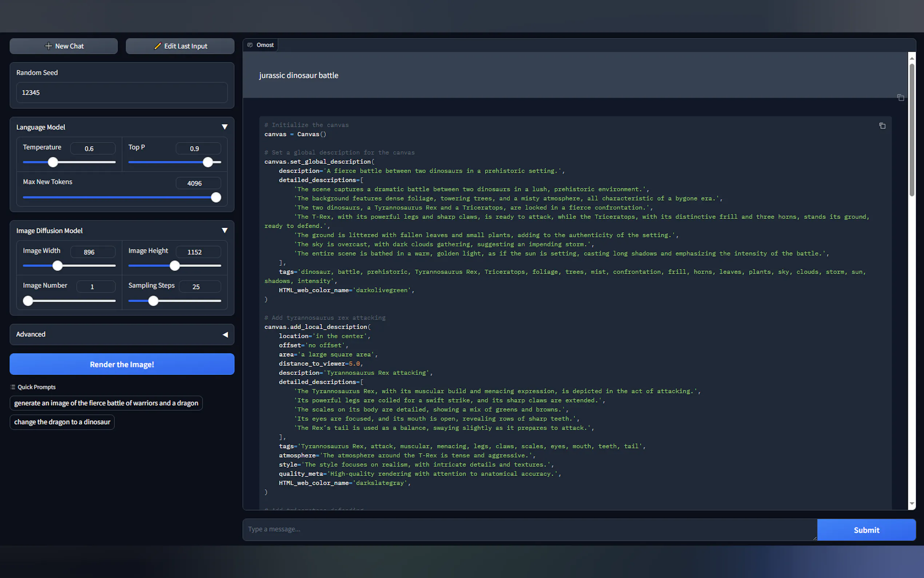Focus the Random Seed input field
This screenshot has height=578, width=924.
point(122,92)
